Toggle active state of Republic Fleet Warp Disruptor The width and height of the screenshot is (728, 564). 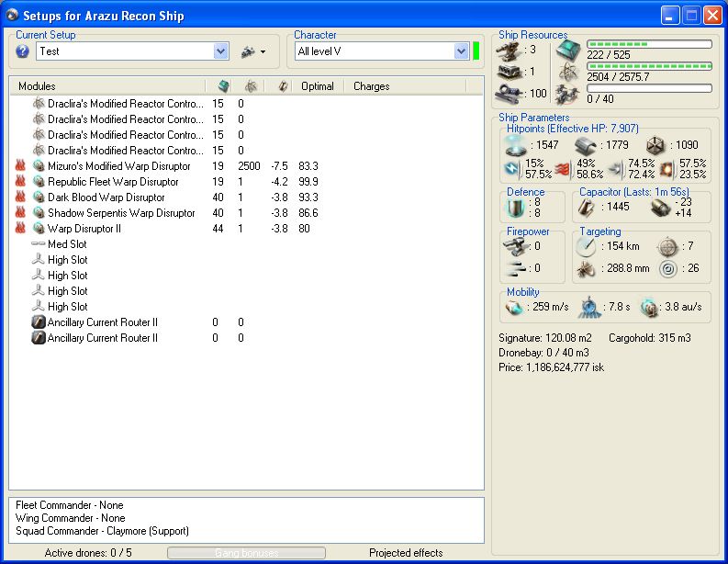point(20,182)
